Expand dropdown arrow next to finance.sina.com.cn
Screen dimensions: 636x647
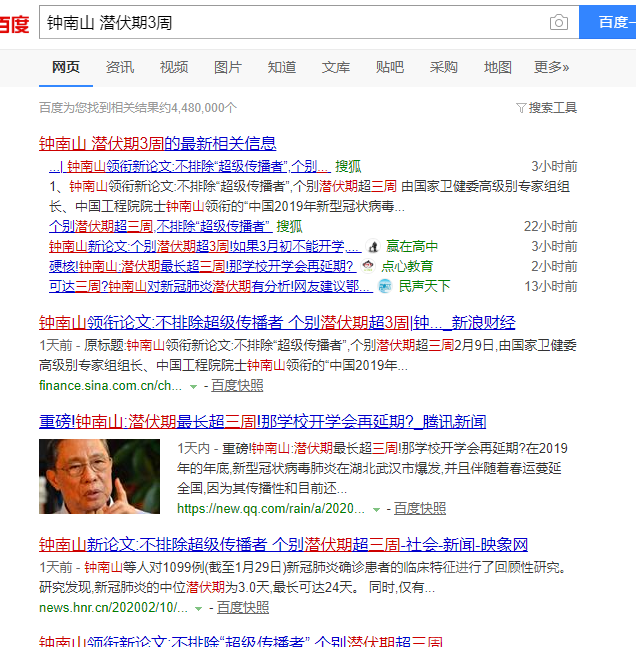pos(193,387)
